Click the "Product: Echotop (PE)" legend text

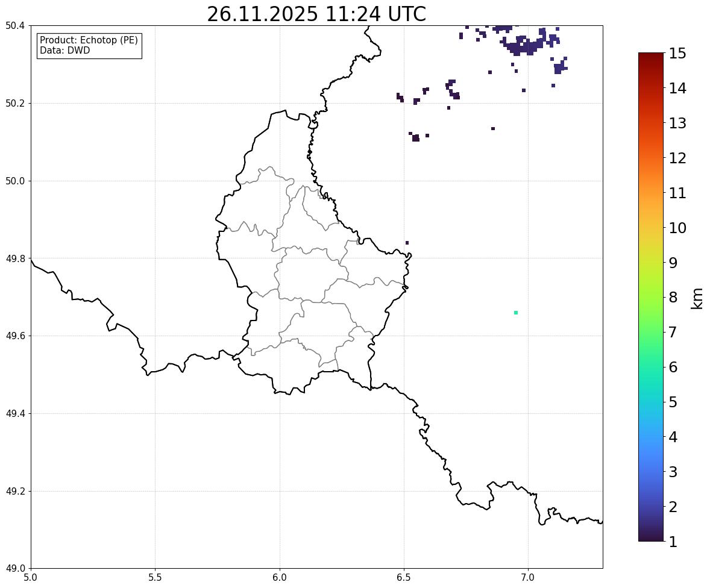click(x=89, y=40)
